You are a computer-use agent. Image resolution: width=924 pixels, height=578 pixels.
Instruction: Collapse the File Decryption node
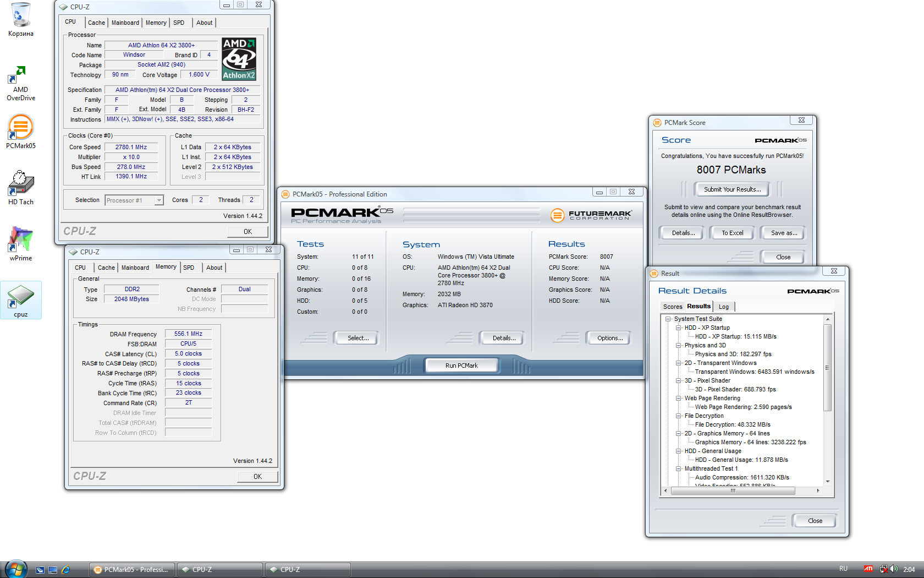pyautogui.click(x=678, y=416)
